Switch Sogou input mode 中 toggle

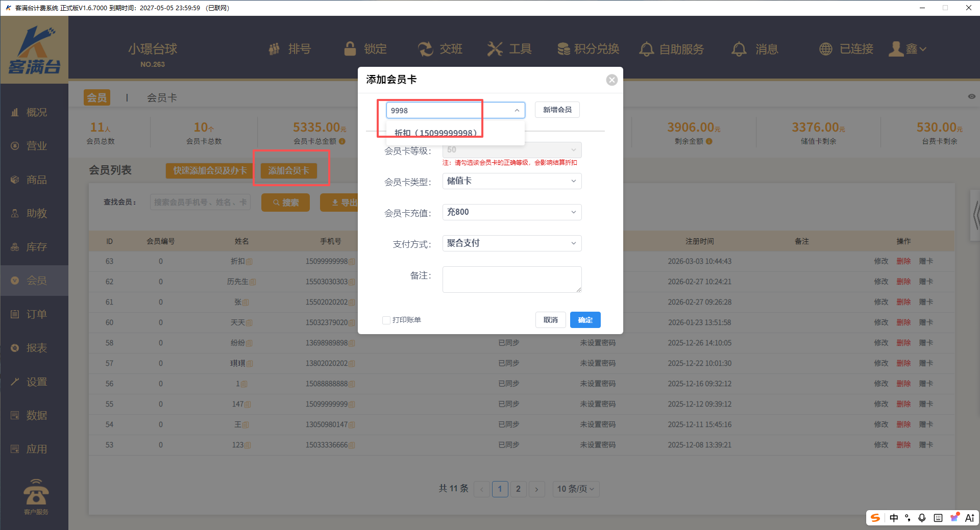pos(894,518)
